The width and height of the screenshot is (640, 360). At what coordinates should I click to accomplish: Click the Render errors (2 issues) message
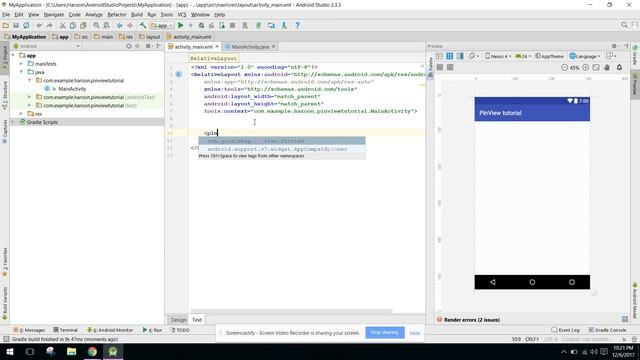tap(471, 320)
